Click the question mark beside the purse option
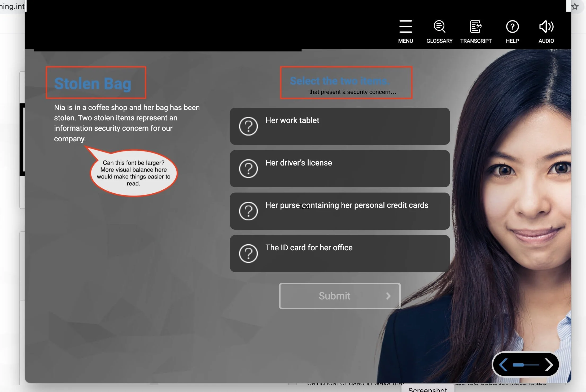 [x=248, y=211]
